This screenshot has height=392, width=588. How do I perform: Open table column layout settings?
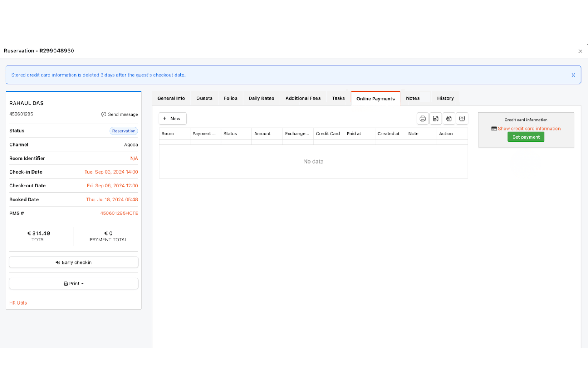[x=462, y=118]
